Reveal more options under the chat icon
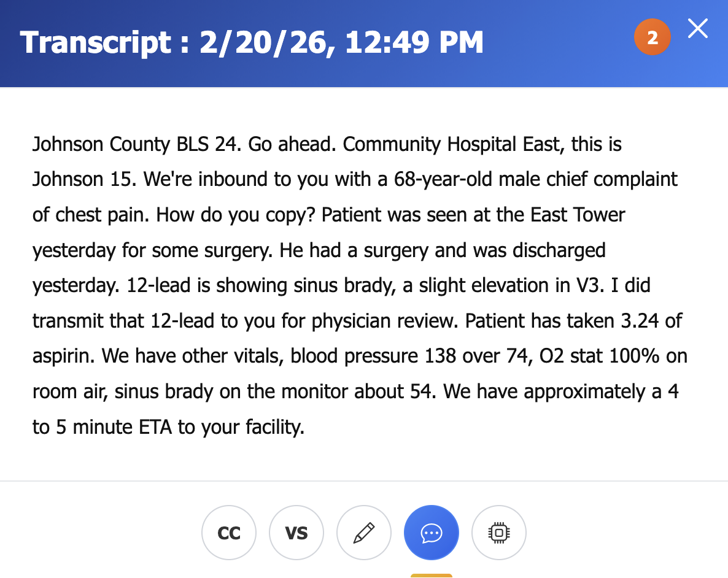Screen dimensions: 728x578 (431, 533)
